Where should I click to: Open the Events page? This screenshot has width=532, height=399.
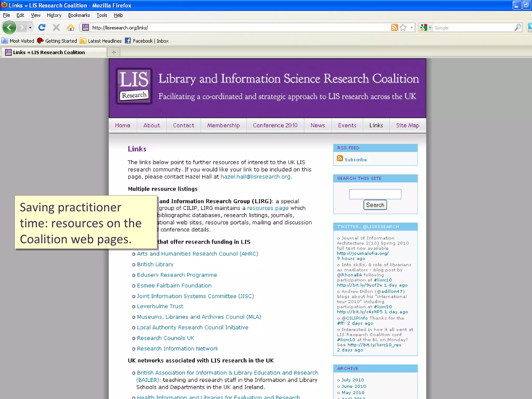(x=347, y=125)
